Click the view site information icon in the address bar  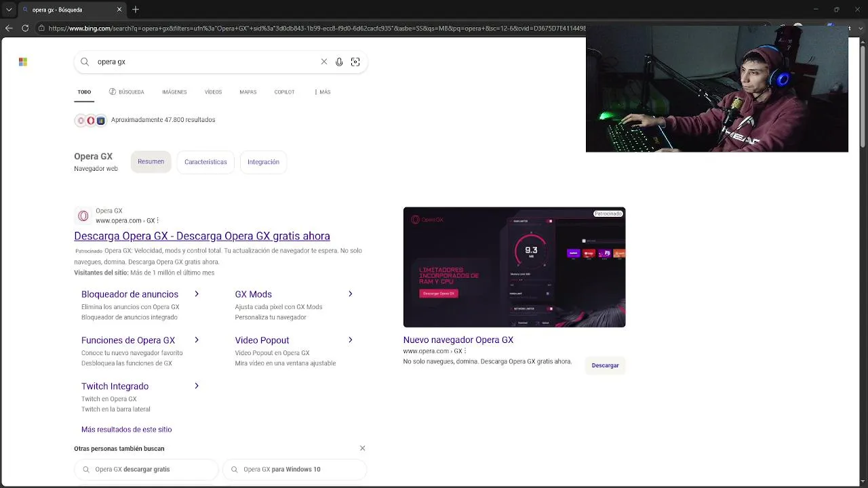click(x=41, y=28)
